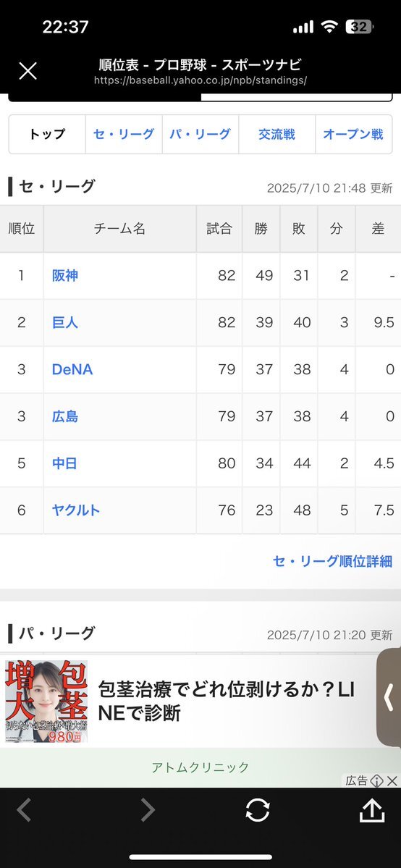The image size is (401, 868).
Task: Open the 交流戦 tab
Action: (x=277, y=134)
